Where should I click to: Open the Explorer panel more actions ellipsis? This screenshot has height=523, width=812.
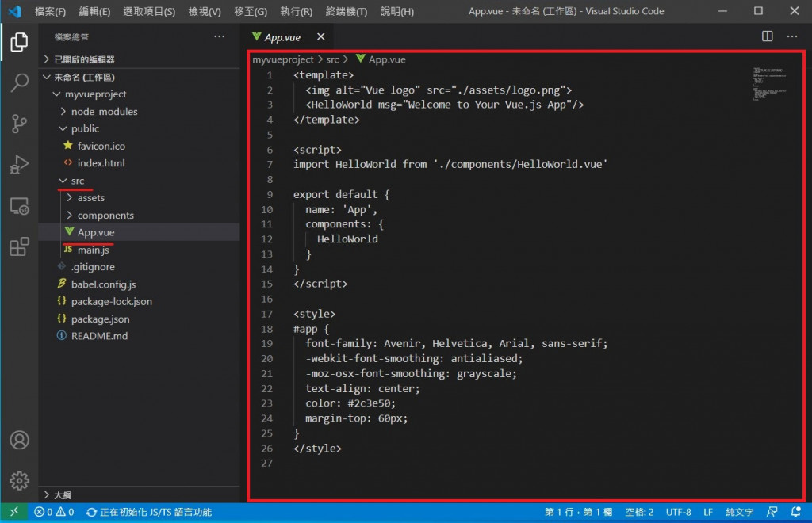[x=219, y=36]
